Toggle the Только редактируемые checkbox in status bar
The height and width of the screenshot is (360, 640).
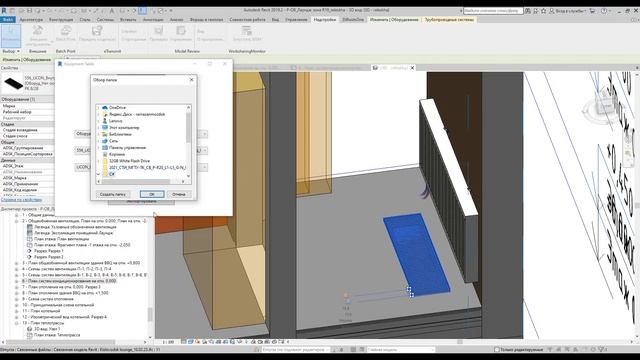[496, 349]
